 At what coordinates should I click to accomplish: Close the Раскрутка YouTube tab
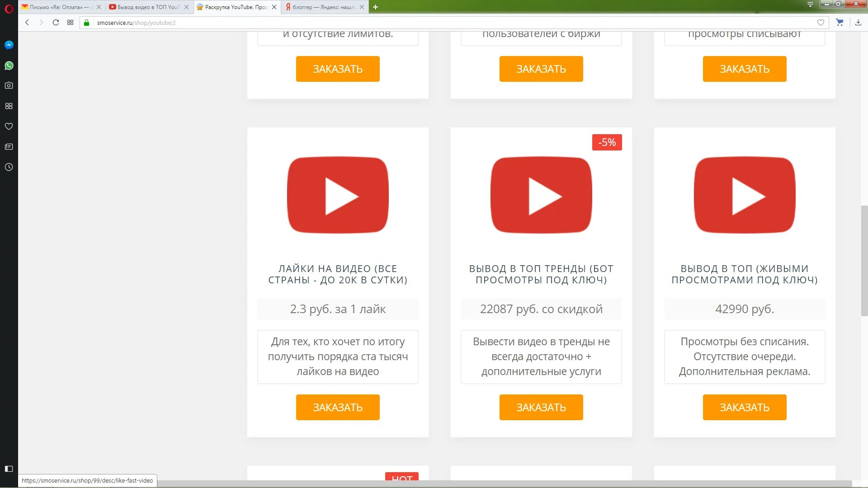pos(274,7)
